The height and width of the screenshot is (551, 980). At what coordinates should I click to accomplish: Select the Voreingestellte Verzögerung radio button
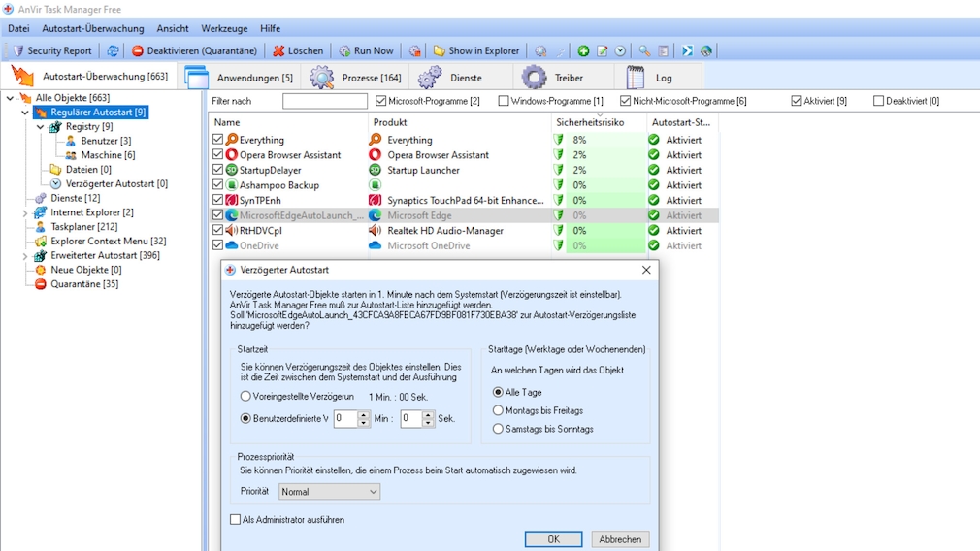coord(245,396)
